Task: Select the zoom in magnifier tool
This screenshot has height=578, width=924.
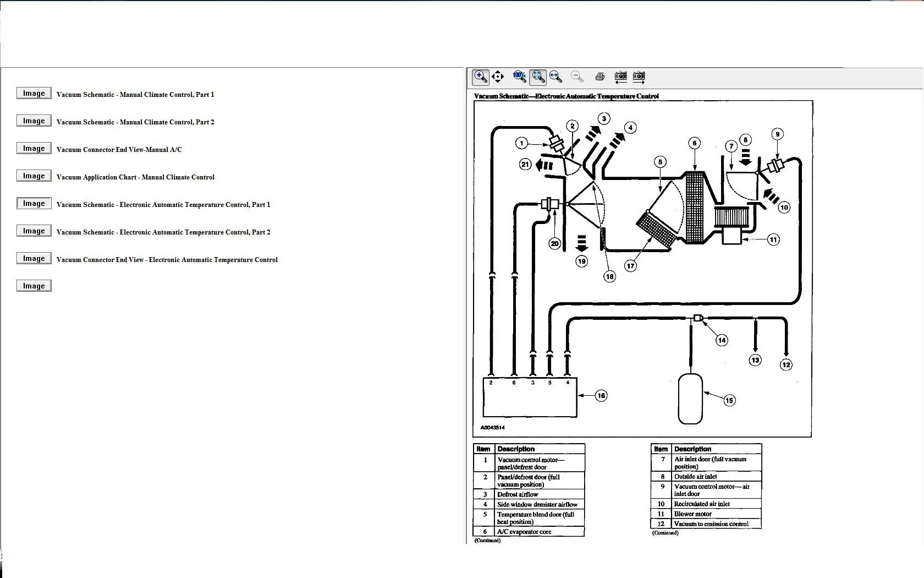Action: pos(481,77)
